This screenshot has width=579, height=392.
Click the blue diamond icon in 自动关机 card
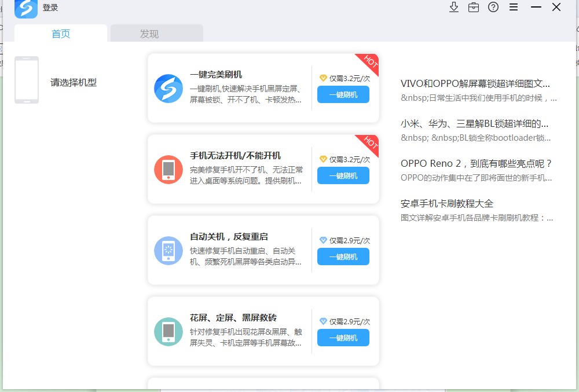[323, 240]
